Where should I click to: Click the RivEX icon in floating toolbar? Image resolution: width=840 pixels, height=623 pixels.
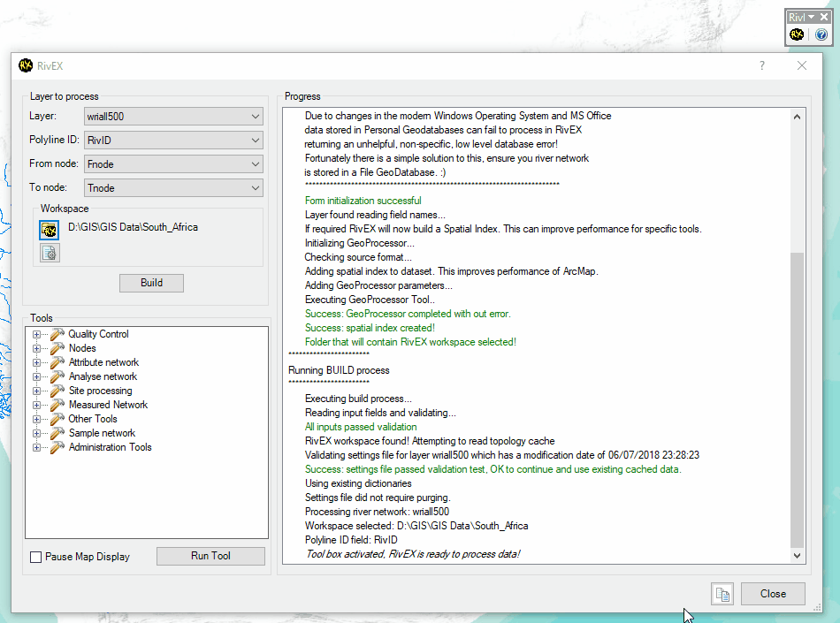point(797,34)
